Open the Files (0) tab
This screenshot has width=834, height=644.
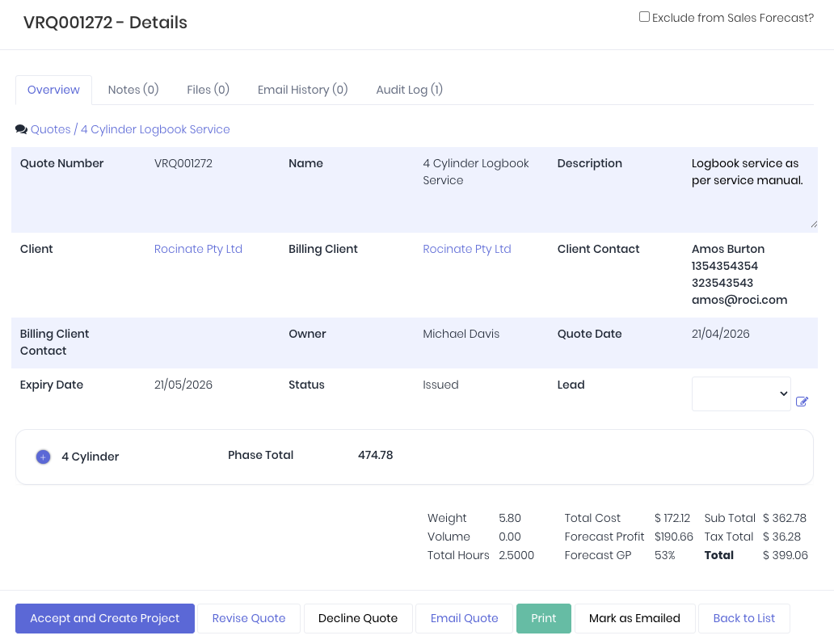[x=208, y=90]
